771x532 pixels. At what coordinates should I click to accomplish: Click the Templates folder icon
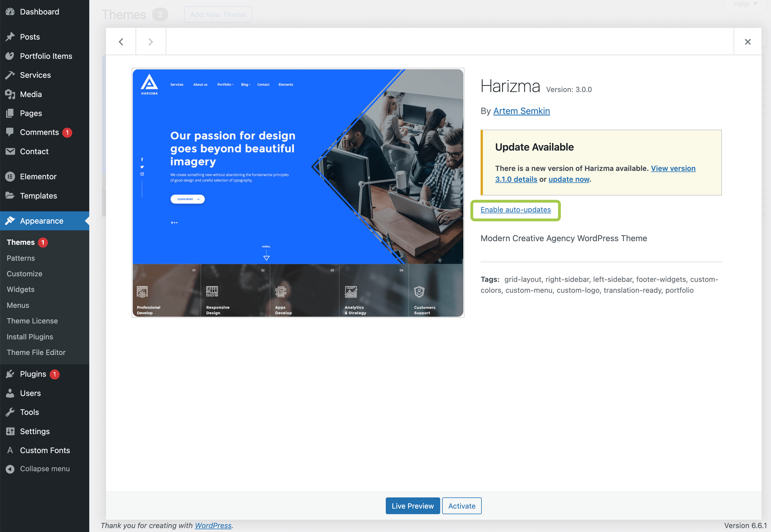pos(10,196)
